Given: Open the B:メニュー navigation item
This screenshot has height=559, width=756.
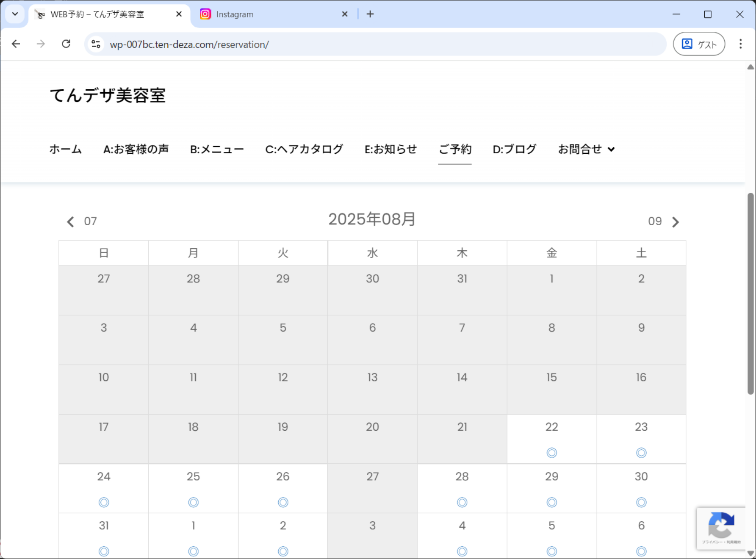Looking at the screenshot, I should pyautogui.click(x=217, y=149).
